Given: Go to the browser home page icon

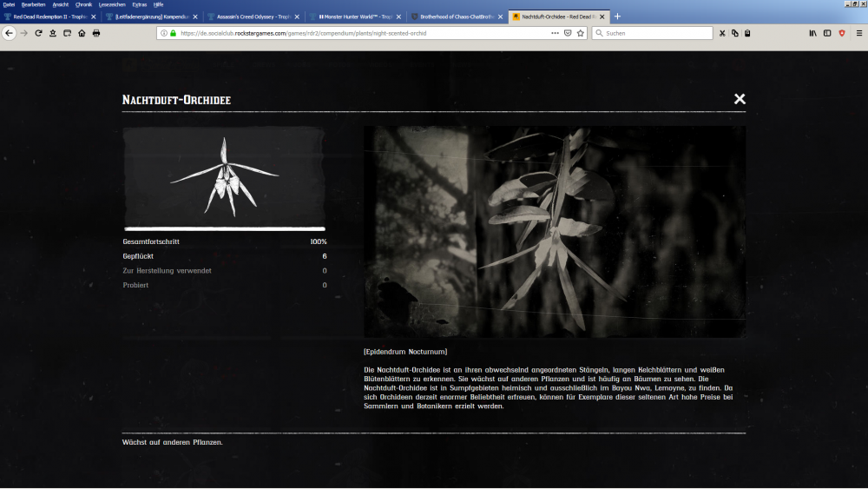Looking at the screenshot, I should pyautogui.click(x=82, y=33).
